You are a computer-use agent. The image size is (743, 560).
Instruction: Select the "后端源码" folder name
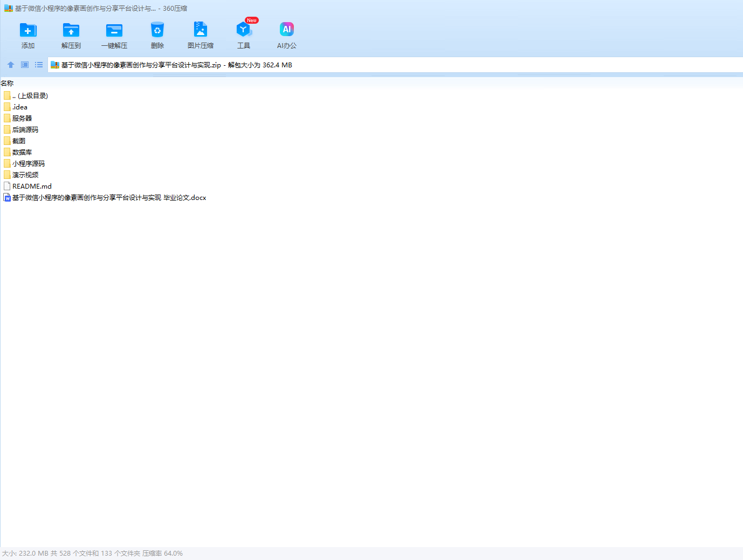point(25,130)
